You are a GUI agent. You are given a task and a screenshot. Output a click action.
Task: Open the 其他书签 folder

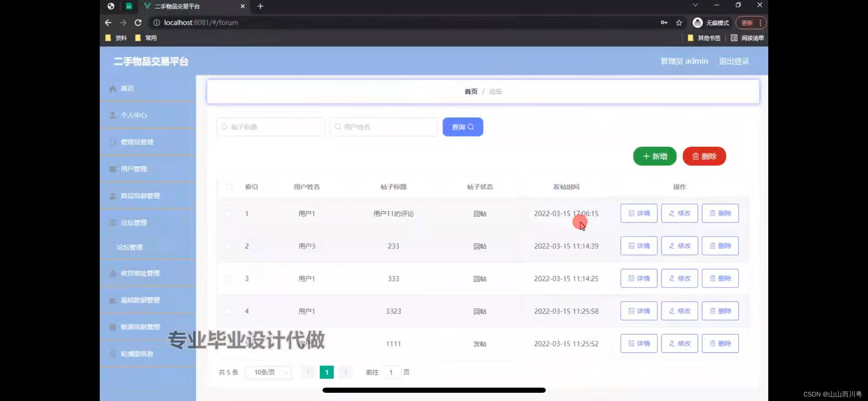[x=704, y=38]
